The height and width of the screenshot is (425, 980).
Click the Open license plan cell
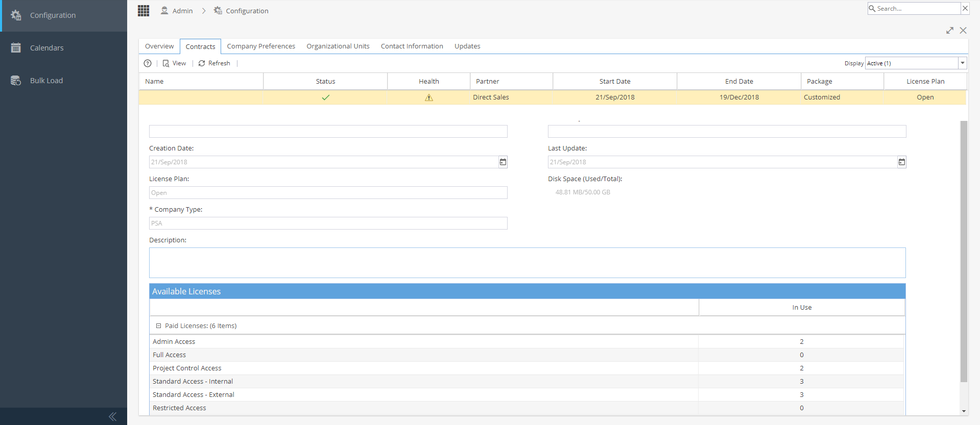[925, 97]
